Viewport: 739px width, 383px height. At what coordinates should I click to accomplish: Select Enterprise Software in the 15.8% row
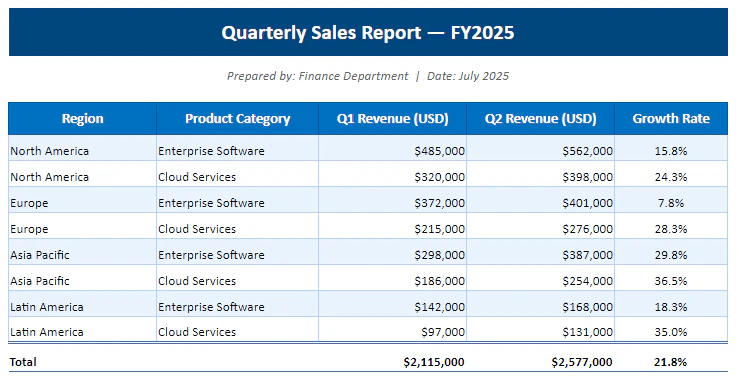(211, 151)
